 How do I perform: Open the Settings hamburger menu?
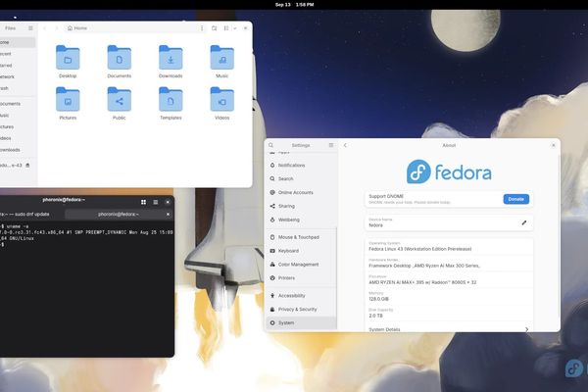331,145
